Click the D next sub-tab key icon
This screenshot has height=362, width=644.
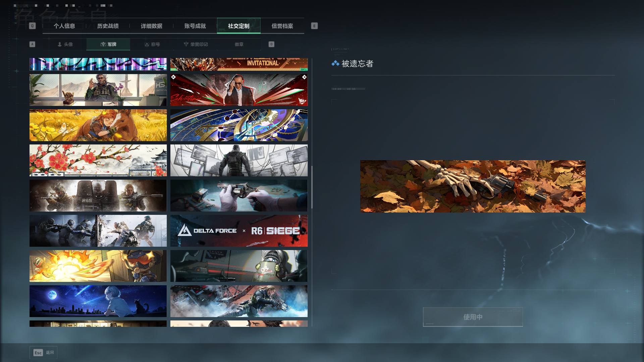point(271,44)
